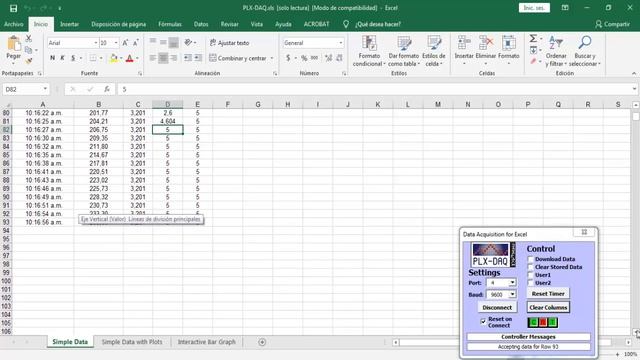The width and height of the screenshot is (640, 360).
Task: Toggle italic (K) formatting
Action: pos(62,58)
